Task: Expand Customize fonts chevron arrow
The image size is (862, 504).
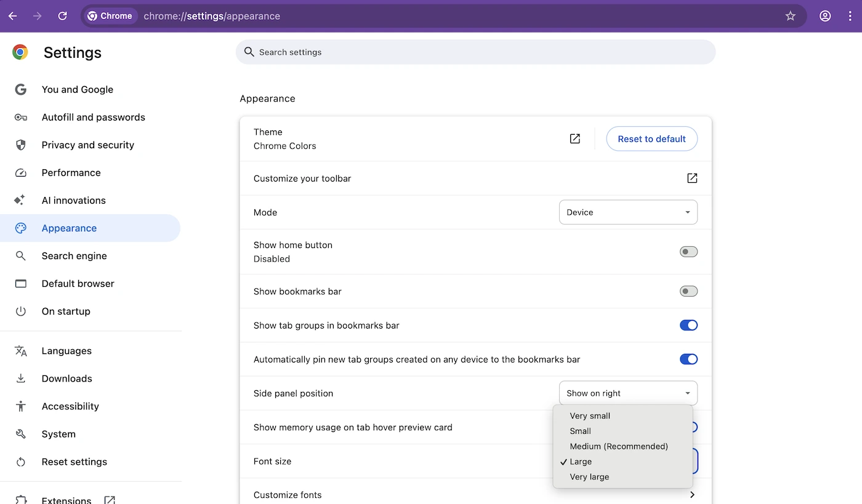Action: click(692, 495)
